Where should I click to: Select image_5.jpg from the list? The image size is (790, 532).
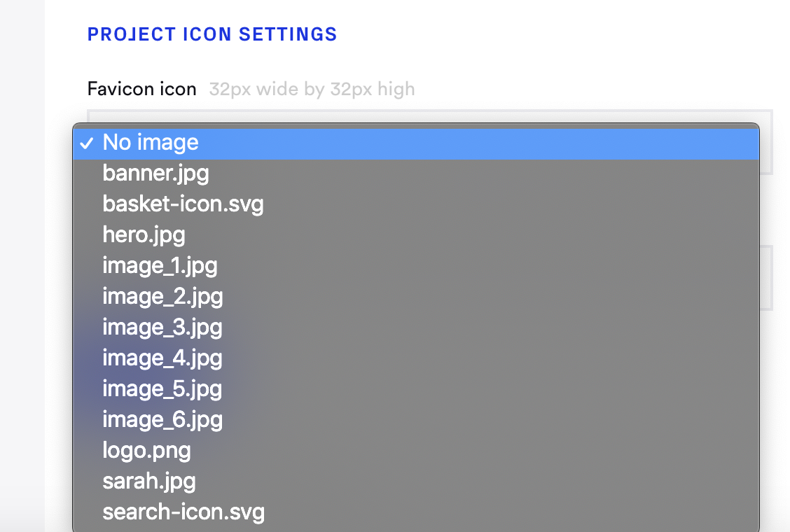(x=162, y=388)
